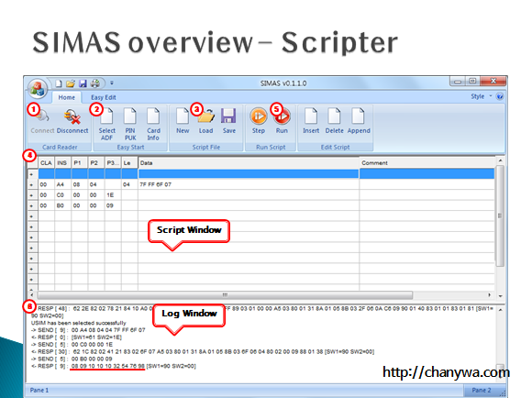Click the data cell '7F FF 6F 07'
This screenshot has width=532, height=398.
pyautogui.click(x=249, y=184)
